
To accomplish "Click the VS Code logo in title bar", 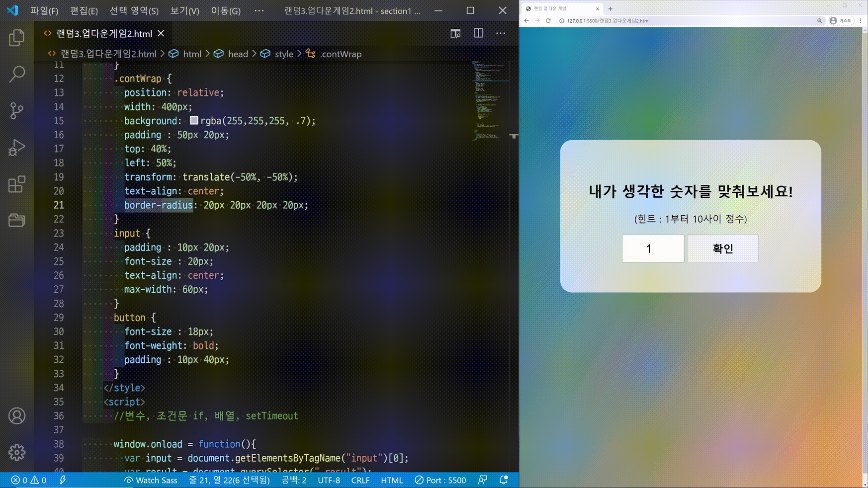I will click(x=12, y=10).
